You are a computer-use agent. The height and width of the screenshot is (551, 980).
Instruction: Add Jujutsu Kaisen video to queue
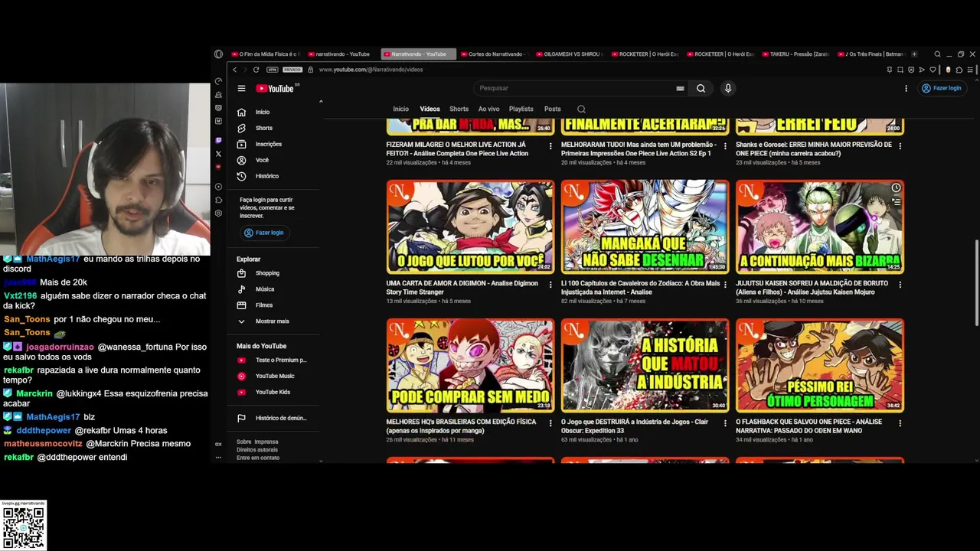pos(896,202)
